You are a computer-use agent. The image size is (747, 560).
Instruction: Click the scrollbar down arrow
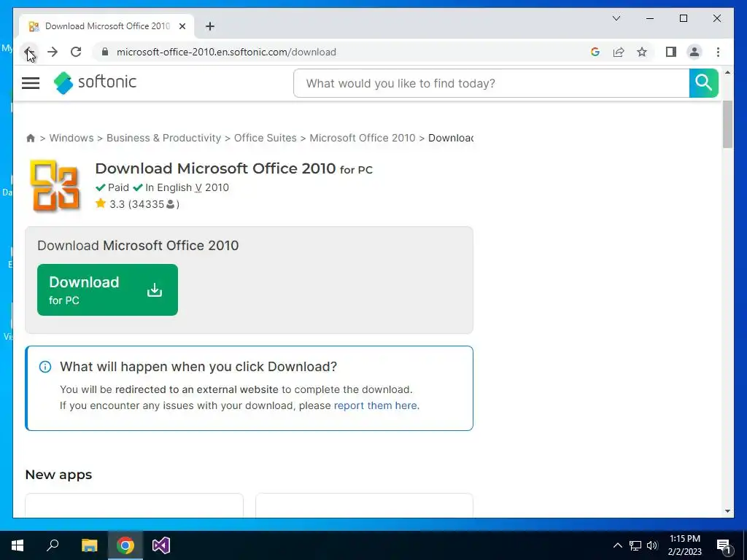727,511
